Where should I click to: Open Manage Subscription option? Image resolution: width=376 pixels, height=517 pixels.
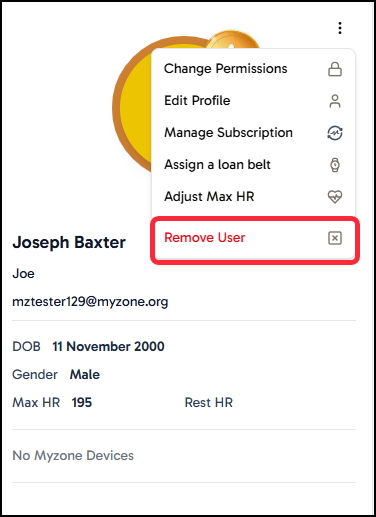pos(253,133)
